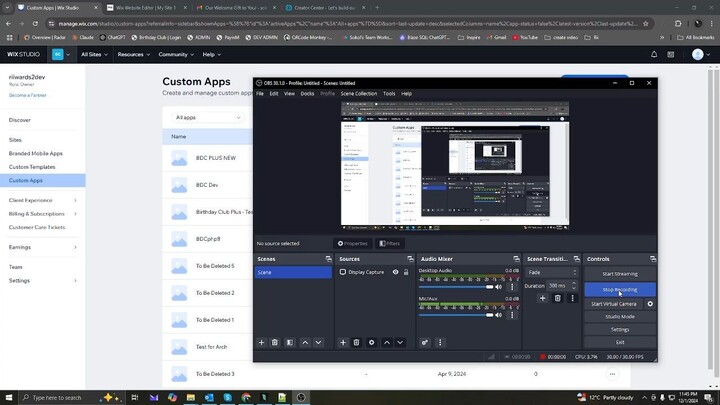The image size is (720, 405).
Task: Open Community dropdown in Wix header
Action: point(176,54)
